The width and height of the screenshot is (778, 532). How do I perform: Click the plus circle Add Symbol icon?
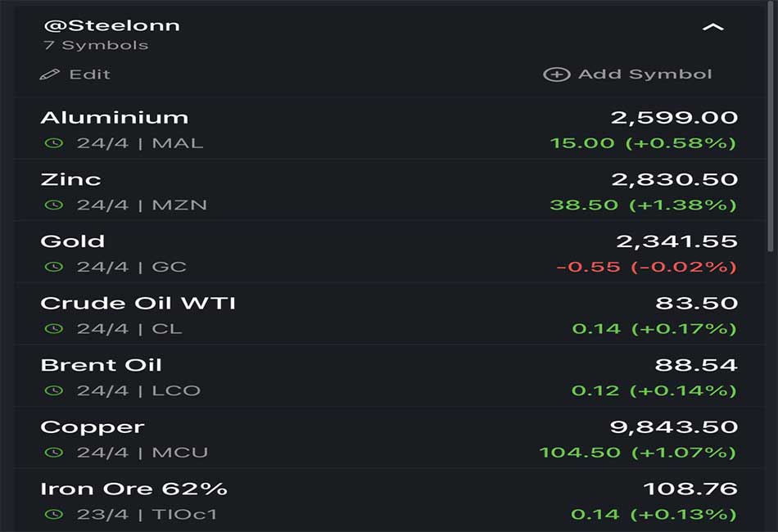[x=557, y=74]
